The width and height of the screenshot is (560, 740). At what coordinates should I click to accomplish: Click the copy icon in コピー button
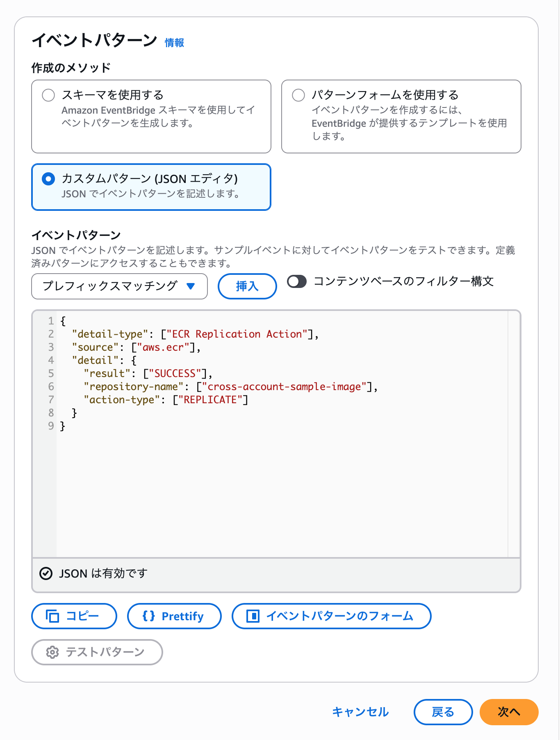52,616
